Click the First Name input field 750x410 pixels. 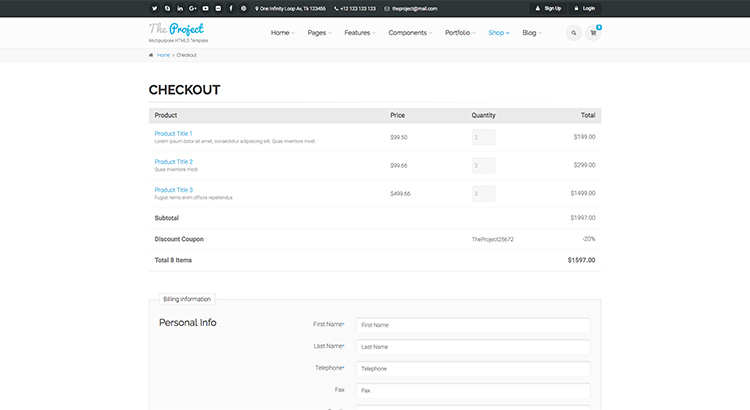pyautogui.click(x=472, y=325)
